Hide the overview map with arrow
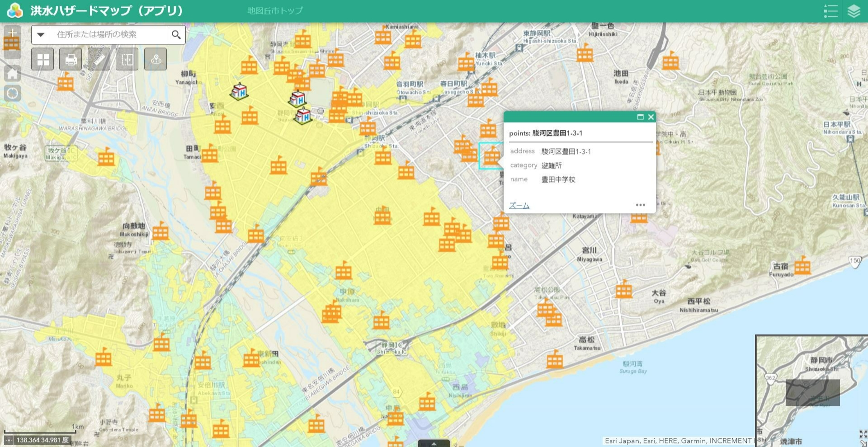The image size is (868, 447). click(863, 442)
